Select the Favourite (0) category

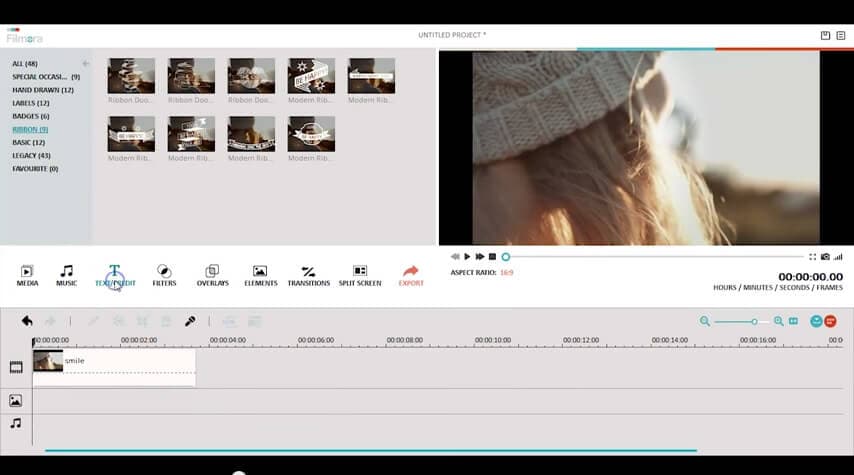[x=35, y=169]
